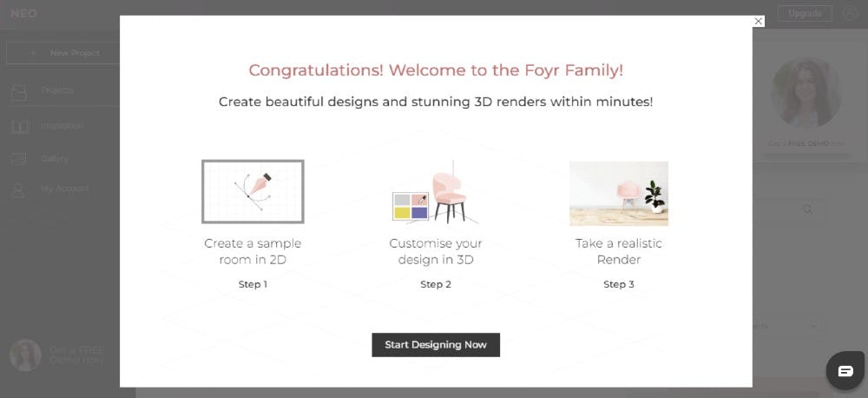Click the My Account person icon
868x398 pixels.
[19, 189]
